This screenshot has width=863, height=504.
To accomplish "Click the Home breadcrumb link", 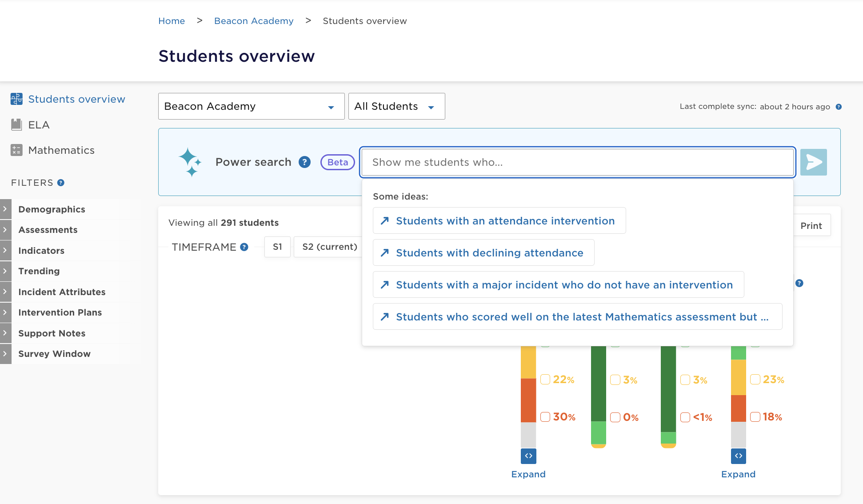I will [x=172, y=21].
